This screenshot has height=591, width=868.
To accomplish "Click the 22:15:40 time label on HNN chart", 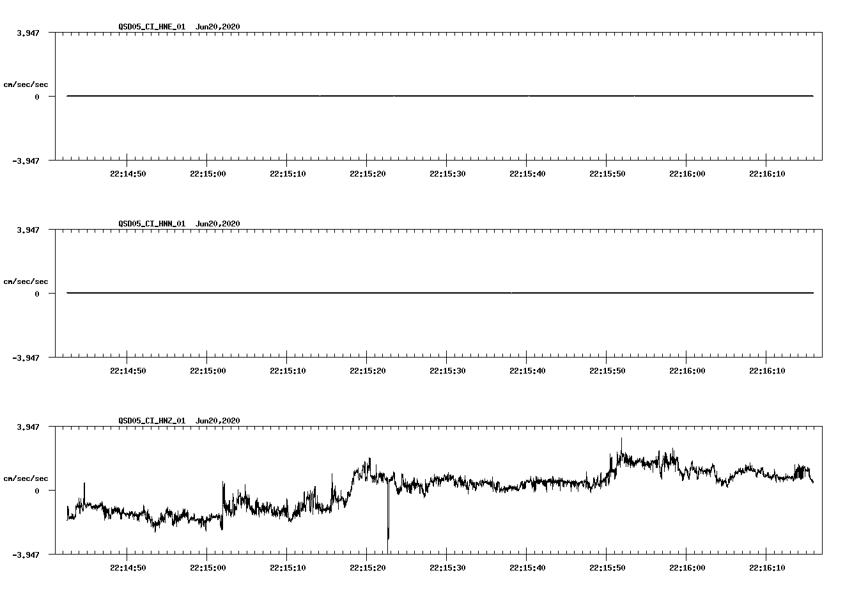I will (527, 371).
